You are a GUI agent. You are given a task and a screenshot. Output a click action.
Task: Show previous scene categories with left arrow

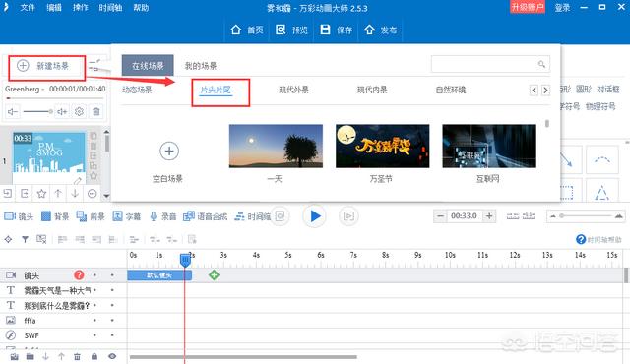click(x=534, y=91)
